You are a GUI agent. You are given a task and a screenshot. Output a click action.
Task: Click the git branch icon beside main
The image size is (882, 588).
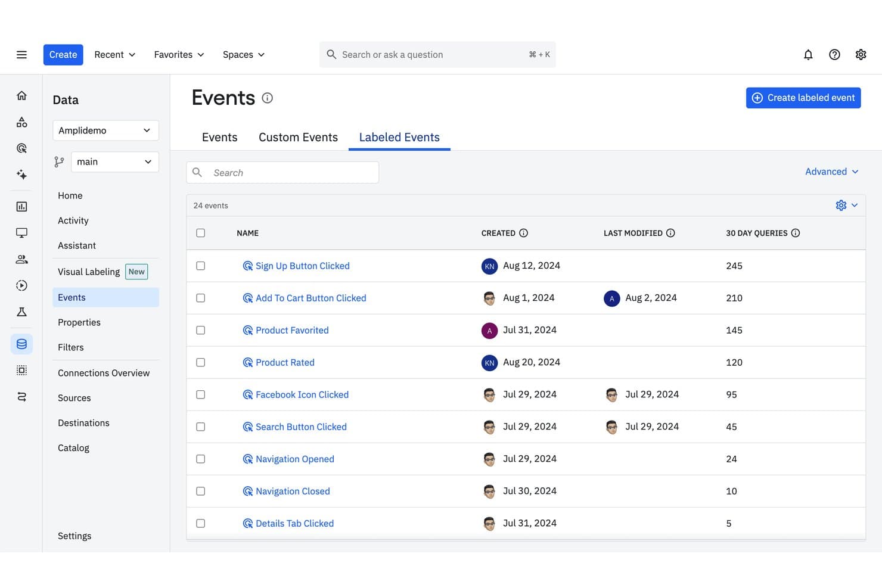pyautogui.click(x=59, y=162)
